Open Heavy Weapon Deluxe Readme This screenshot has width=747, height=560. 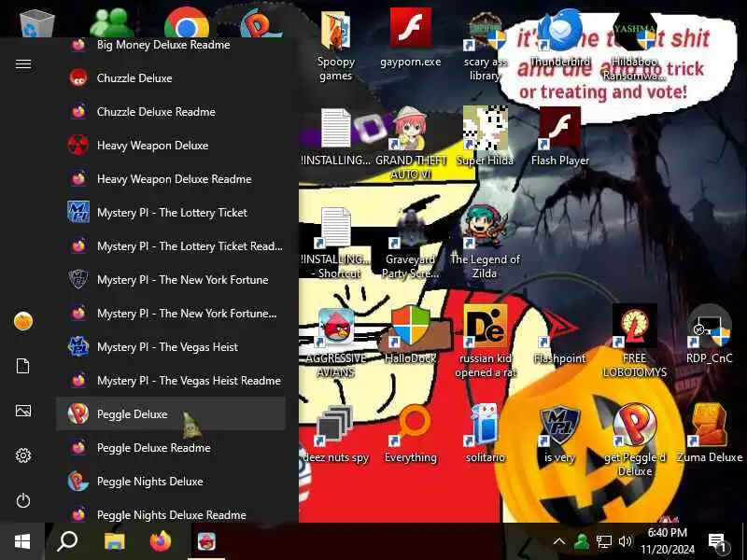(171, 179)
